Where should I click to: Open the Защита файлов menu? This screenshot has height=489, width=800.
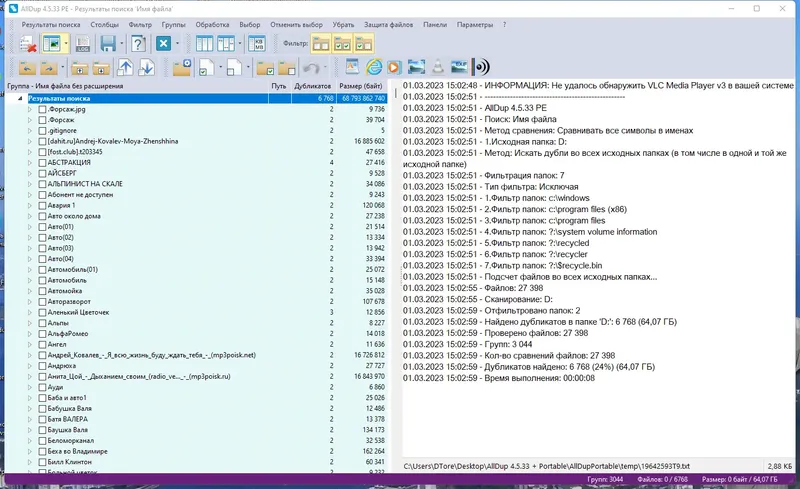tap(388, 25)
